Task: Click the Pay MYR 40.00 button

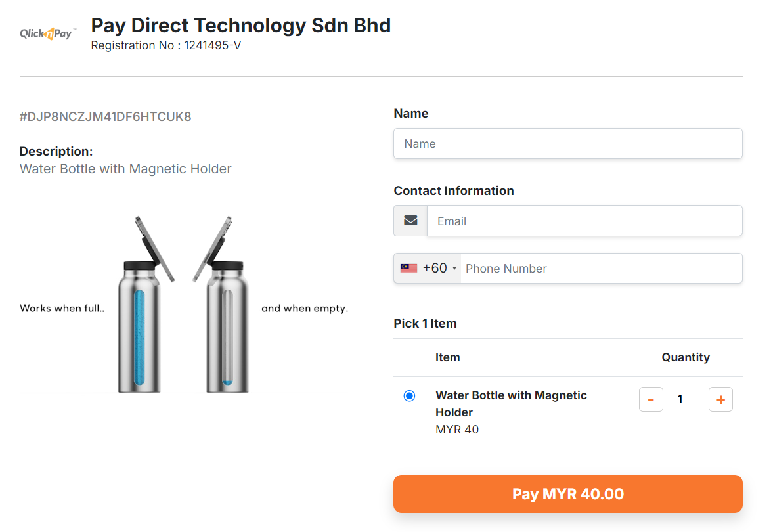Action: (x=567, y=494)
